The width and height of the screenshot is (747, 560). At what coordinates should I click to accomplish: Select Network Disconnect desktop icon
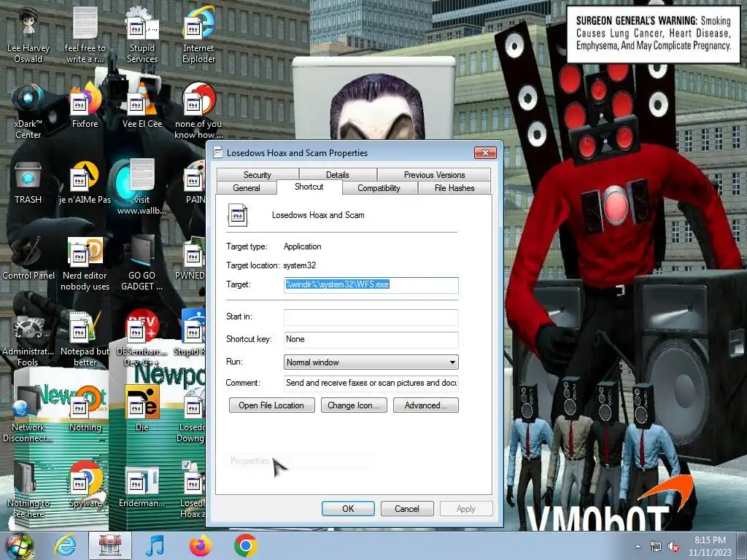(28, 415)
